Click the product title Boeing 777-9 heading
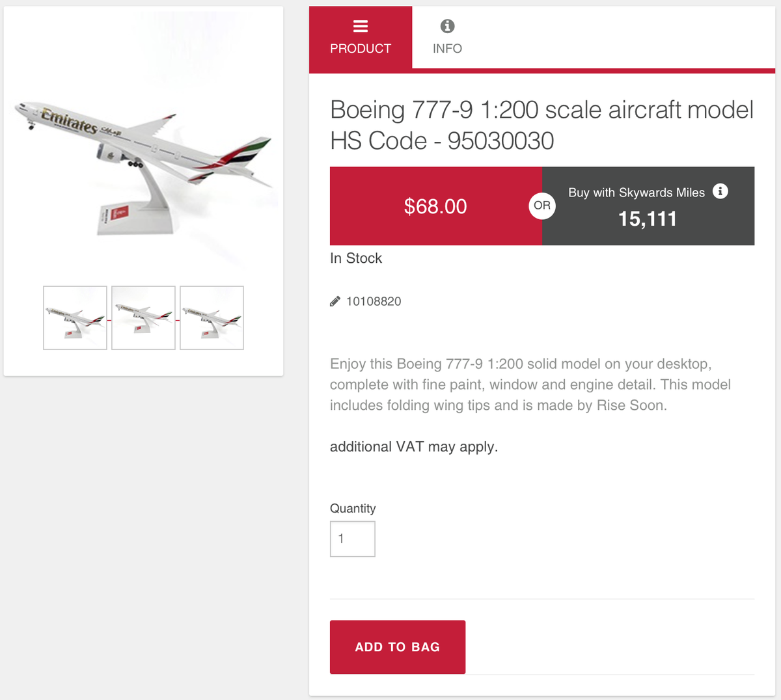 (541, 125)
